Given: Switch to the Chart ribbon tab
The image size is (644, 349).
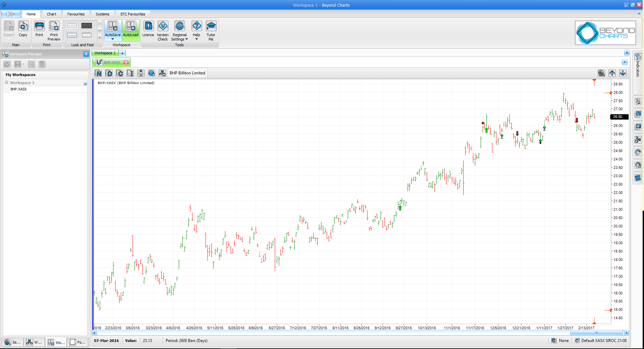Looking at the screenshot, I should click(52, 14).
